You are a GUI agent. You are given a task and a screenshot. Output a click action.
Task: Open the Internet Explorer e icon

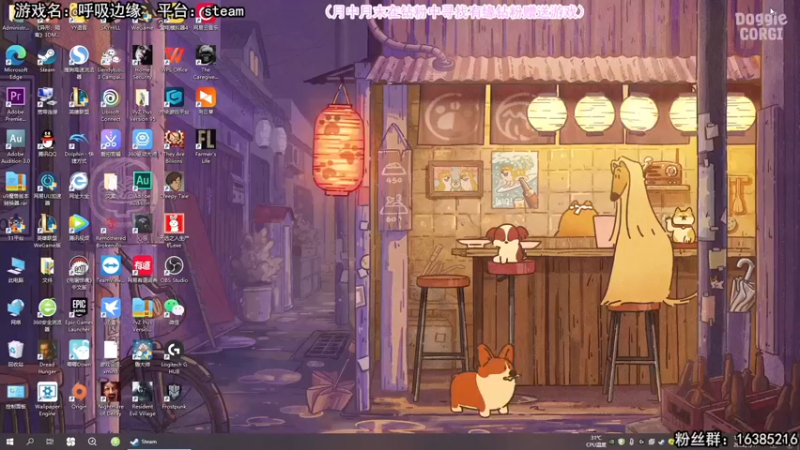tap(79, 185)
